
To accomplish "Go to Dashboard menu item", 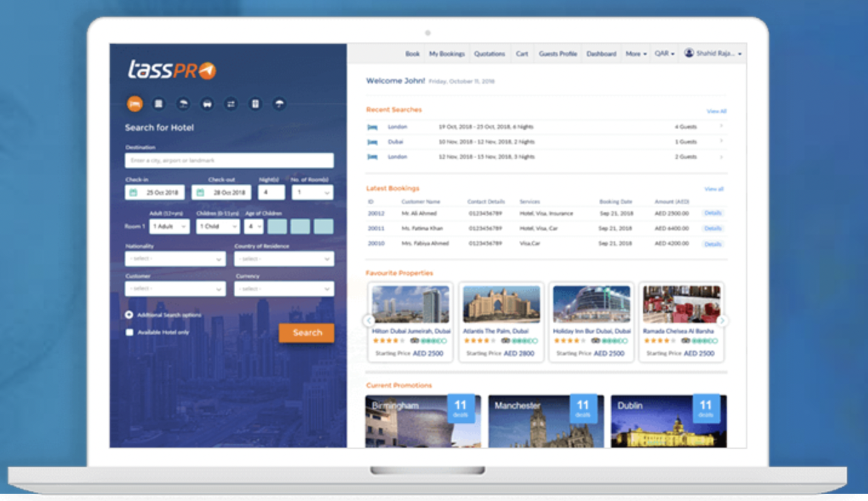I will (x=601, y=54).
